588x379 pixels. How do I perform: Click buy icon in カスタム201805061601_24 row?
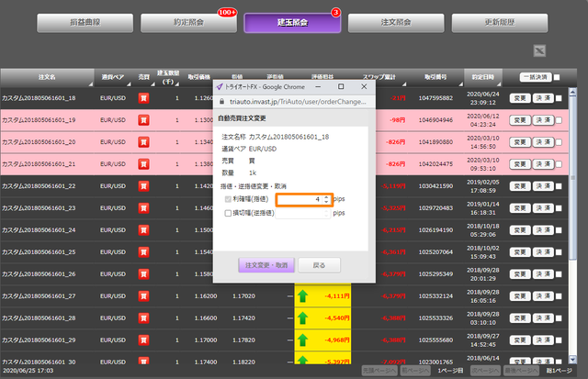click(x=143, y=230)
